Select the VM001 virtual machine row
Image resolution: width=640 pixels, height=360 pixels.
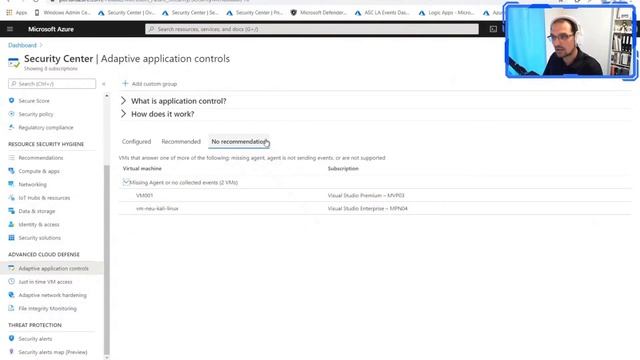(375, 195)
